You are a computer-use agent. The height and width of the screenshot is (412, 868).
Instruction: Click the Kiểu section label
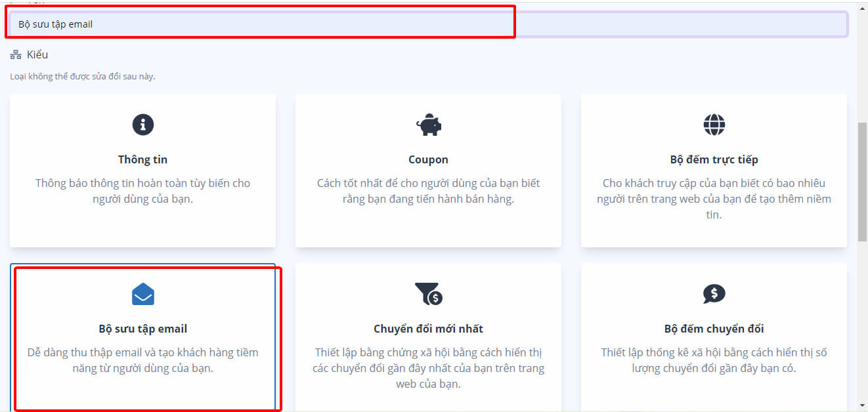pos(37,55)
